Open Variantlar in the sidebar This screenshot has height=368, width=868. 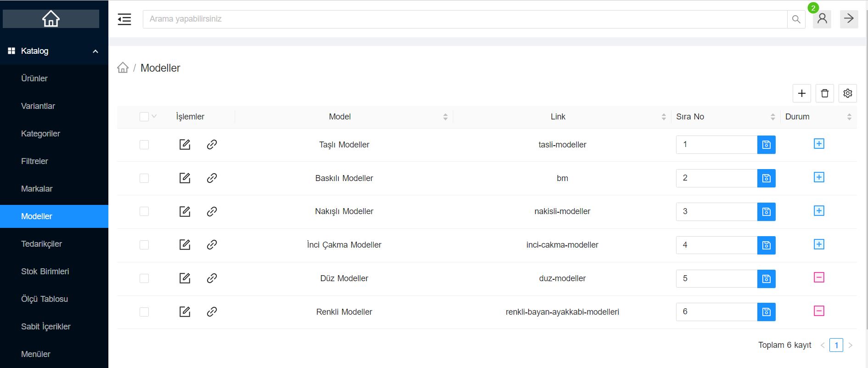click(54, 106)
